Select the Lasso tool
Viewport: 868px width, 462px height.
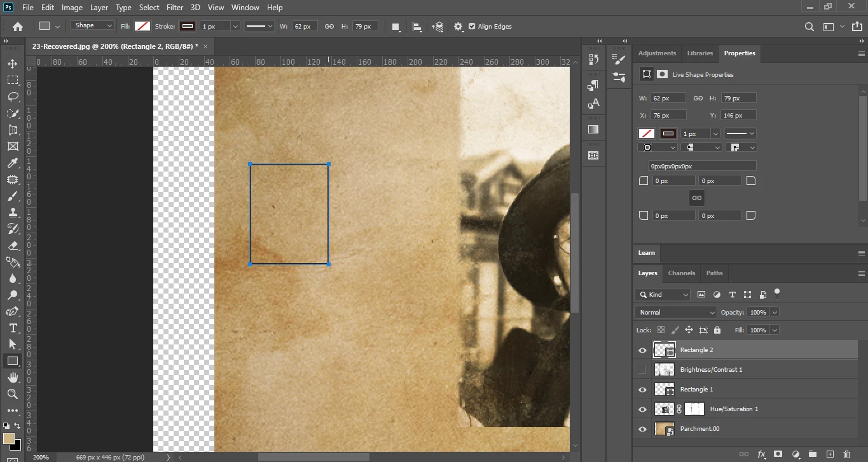[12, 97]
